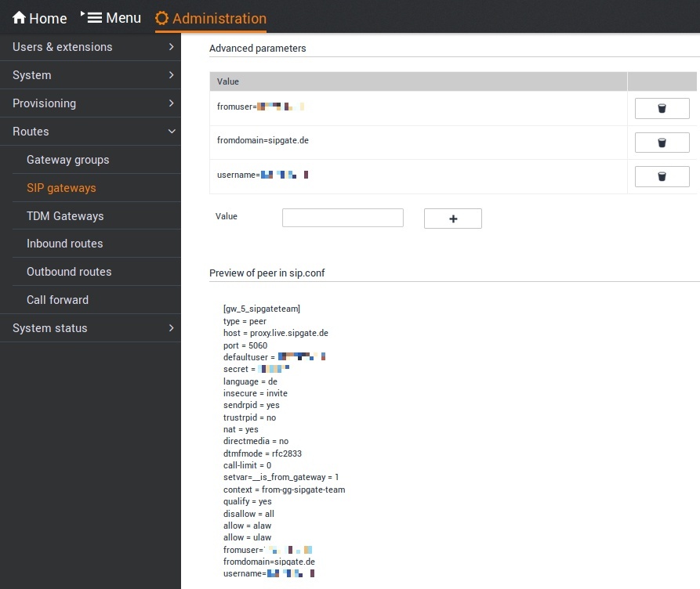Select language = de line
Screen dimensions: 700x589
[250, 381]
